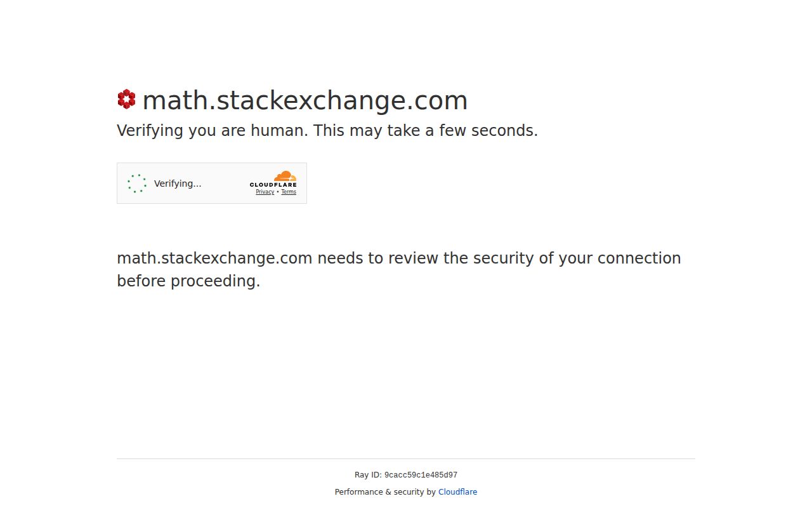Click the dotted loading circle animation

coord(136,183)
